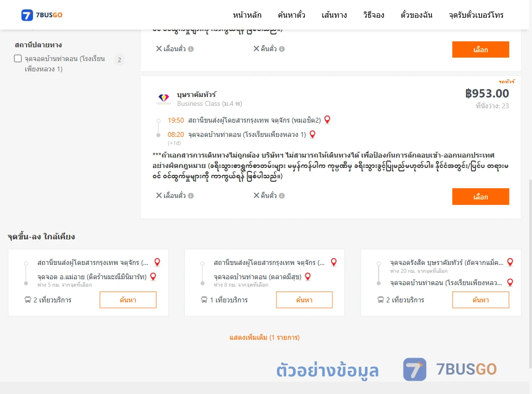Click info icon beside เลื่อนตั๋ว in บุษราคัมทัวร์ card
Viewport: 532px width, 394px height.
(x=191, y=196)
